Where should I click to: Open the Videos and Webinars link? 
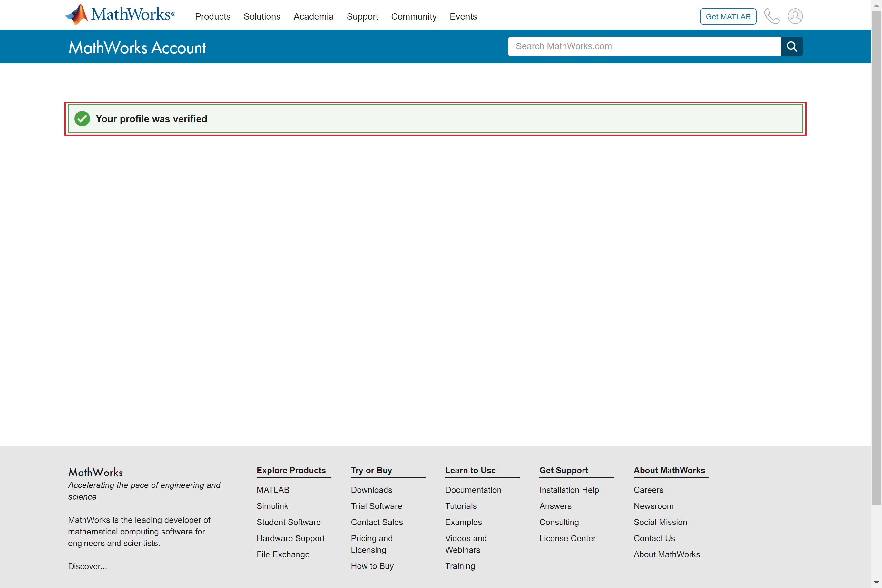466,544
